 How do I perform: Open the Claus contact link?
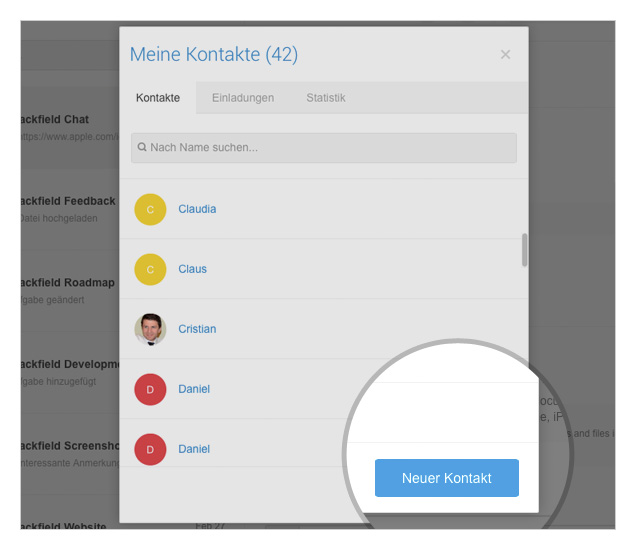pyautogui.click(x=193, y=269)
